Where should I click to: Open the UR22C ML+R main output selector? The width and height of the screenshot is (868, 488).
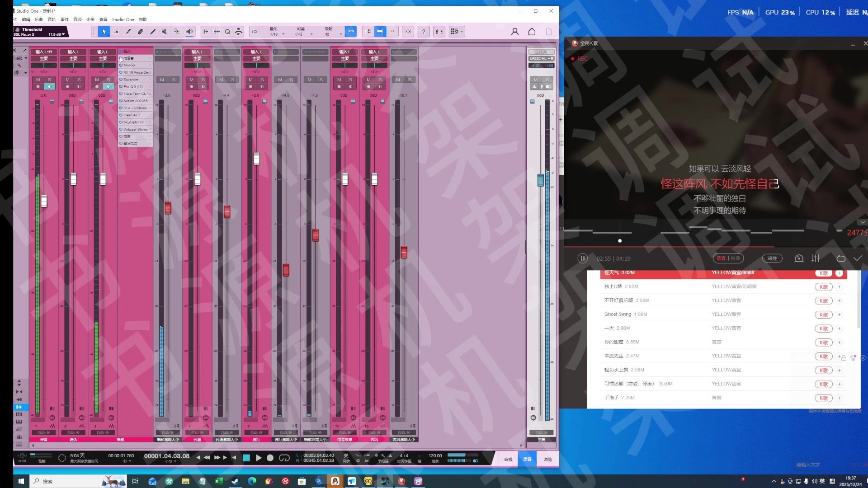pos(541,59)
